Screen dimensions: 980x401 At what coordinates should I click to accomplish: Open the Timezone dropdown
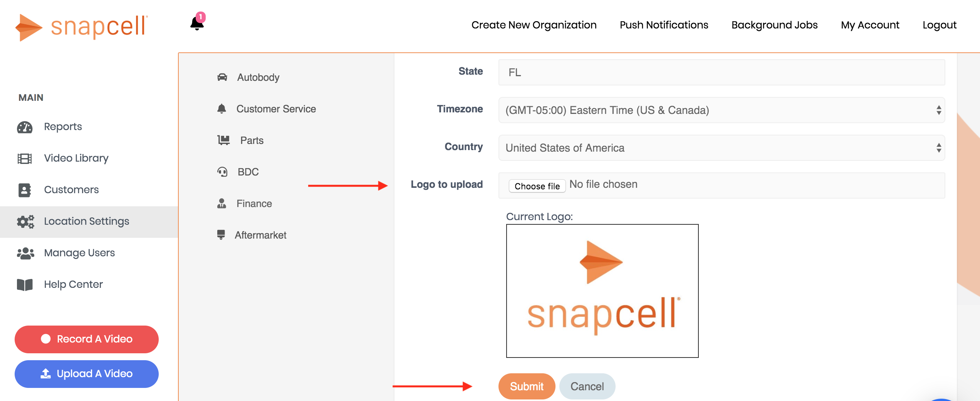pyautogui.click(x=721, y=110)
